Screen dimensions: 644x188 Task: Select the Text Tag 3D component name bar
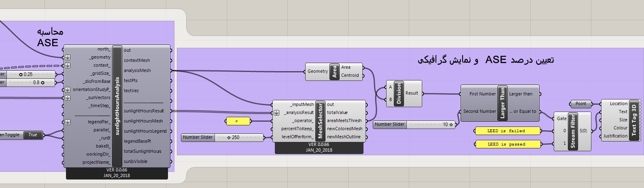point(634,120)
